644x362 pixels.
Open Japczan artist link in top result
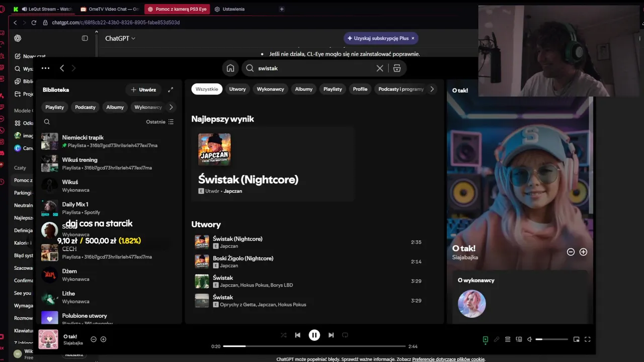coord(233,191)
